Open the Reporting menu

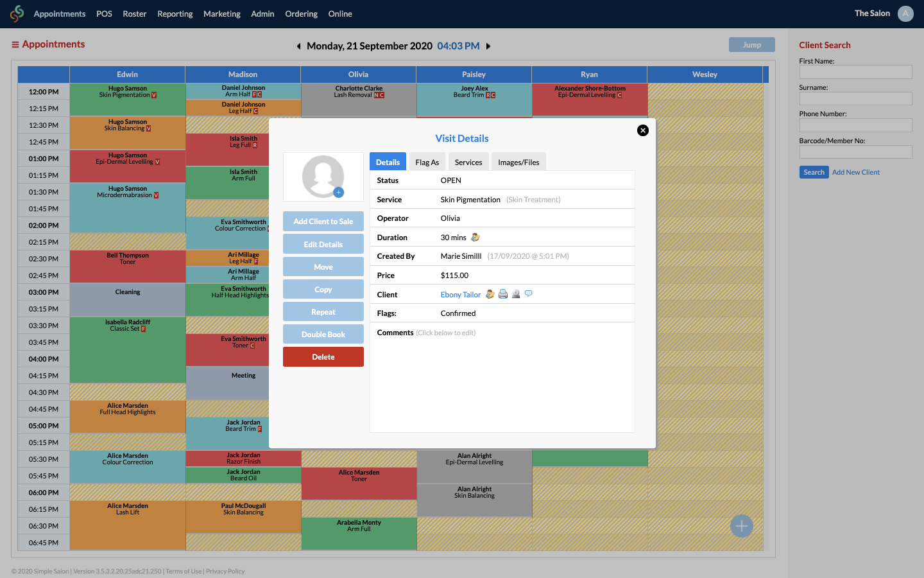(175, 13)
